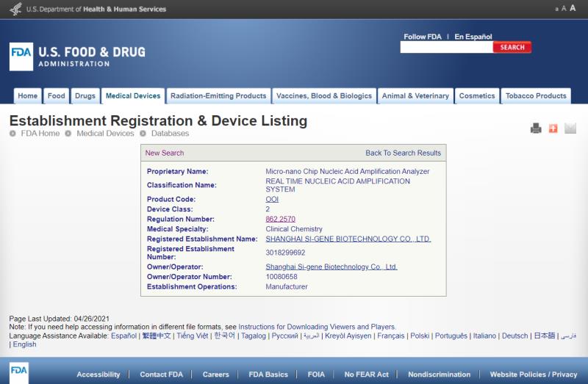Open Shanghai Si-gene owner/operator link
This screenshot has height=384, width=588.
click(x=331, y=267)
